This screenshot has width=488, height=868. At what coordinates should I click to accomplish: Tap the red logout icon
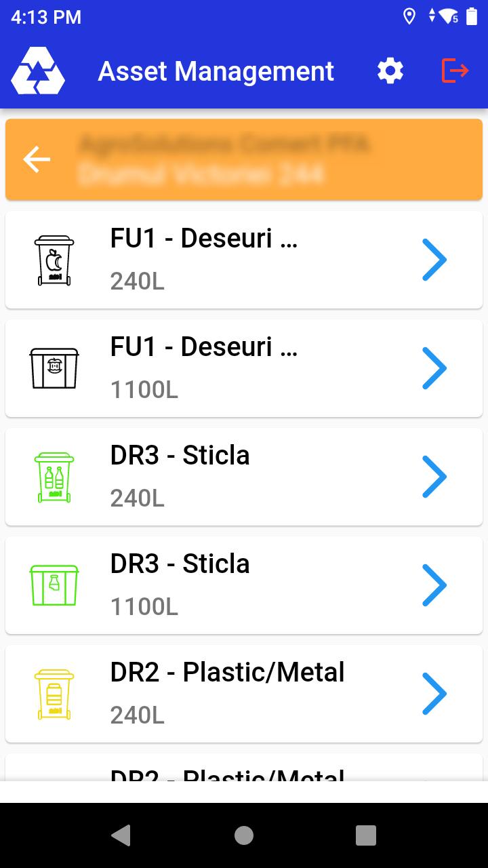pos(455,71)
